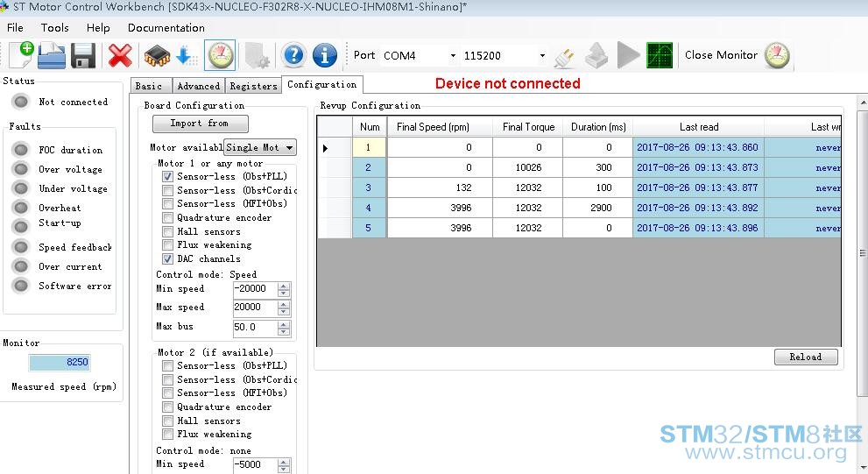Click the grayed document settings icon
Image resolution: width=868 pixels, height=474 pixels.
click(x=257, y=55)
